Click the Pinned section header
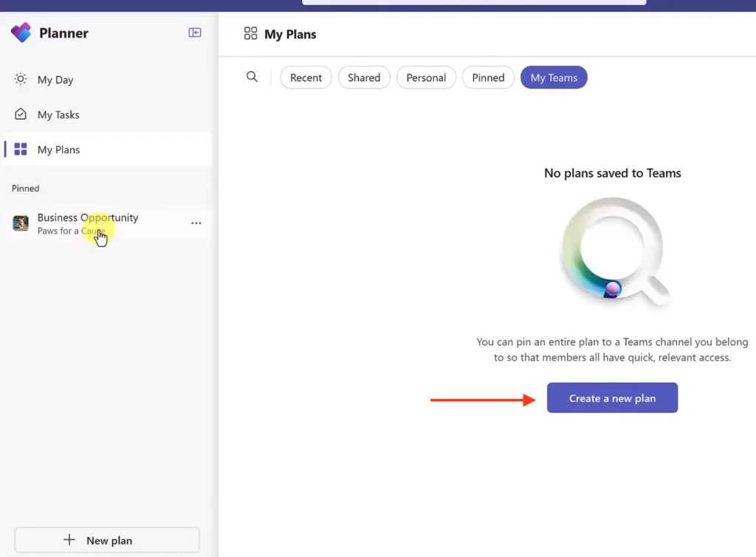The height and width of the screenshot is (557, 756). (x=26, y=189)
